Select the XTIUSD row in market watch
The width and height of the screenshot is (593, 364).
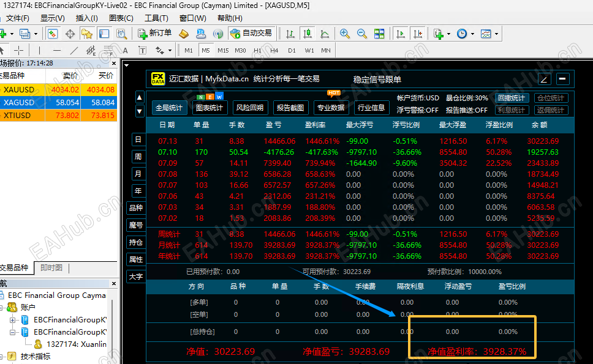coord(58,116)
